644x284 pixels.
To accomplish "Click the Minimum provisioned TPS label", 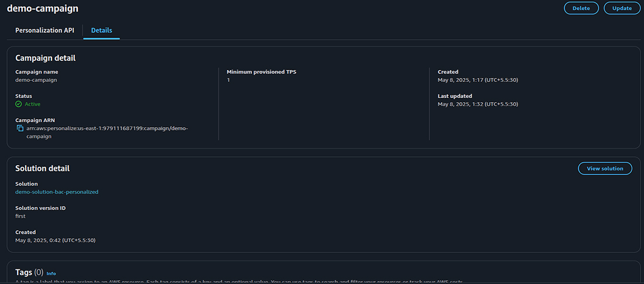I will [261, 72].
